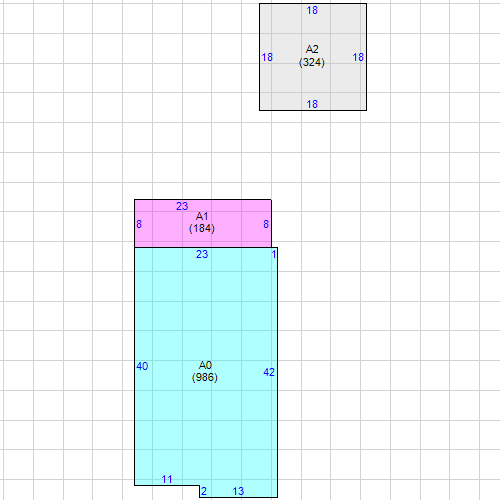
Task: Select the A2 (324) area label
Action: (x=312, y=56)
